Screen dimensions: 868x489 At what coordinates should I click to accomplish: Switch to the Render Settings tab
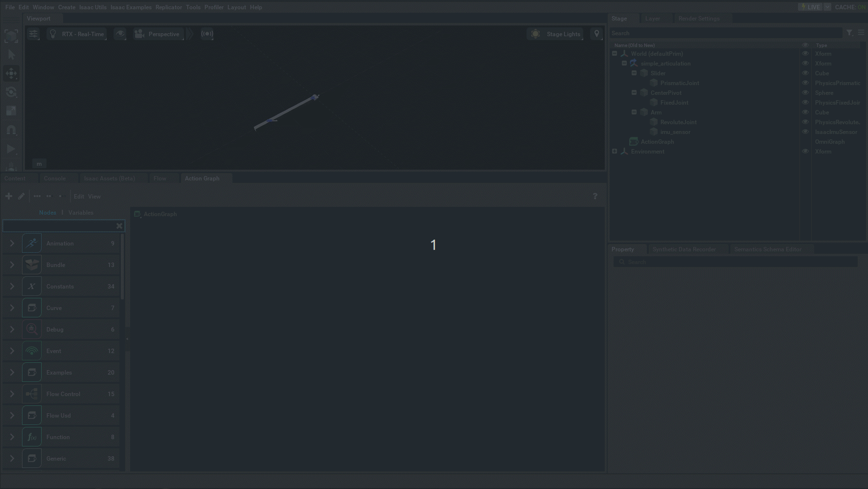pos(699,19)
